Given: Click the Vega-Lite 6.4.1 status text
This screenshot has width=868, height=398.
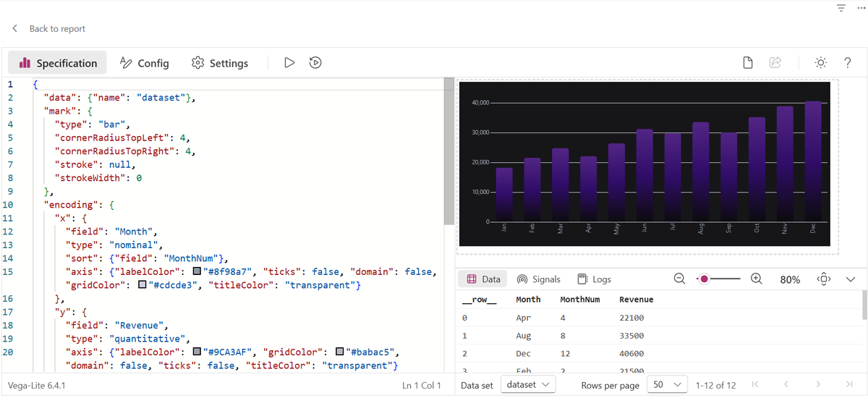Looking at the screenshot, I should [36, 386].
